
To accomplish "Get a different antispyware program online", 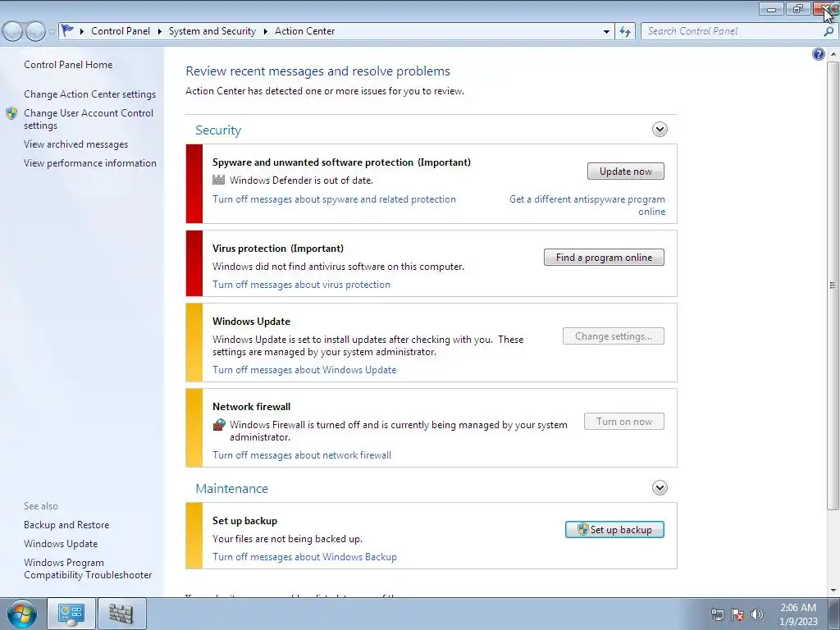I will coord(587,205).
